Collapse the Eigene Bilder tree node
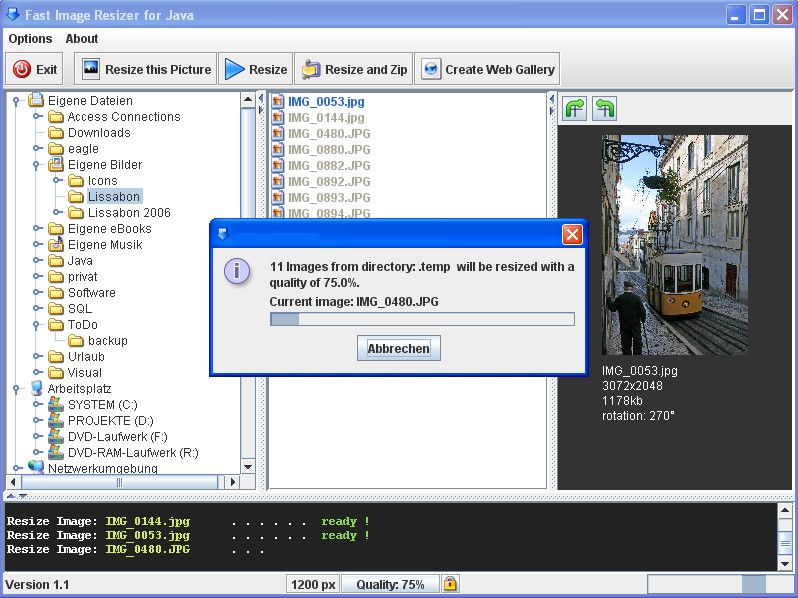Image resolution: width=798 pixels, height=598 pixels. point(36,165)
